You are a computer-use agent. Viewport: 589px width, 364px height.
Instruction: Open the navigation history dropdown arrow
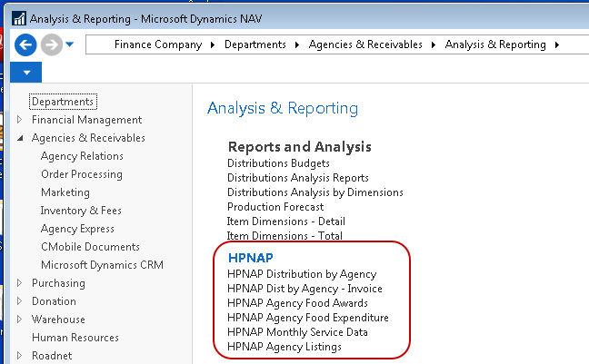coord(71,44)
